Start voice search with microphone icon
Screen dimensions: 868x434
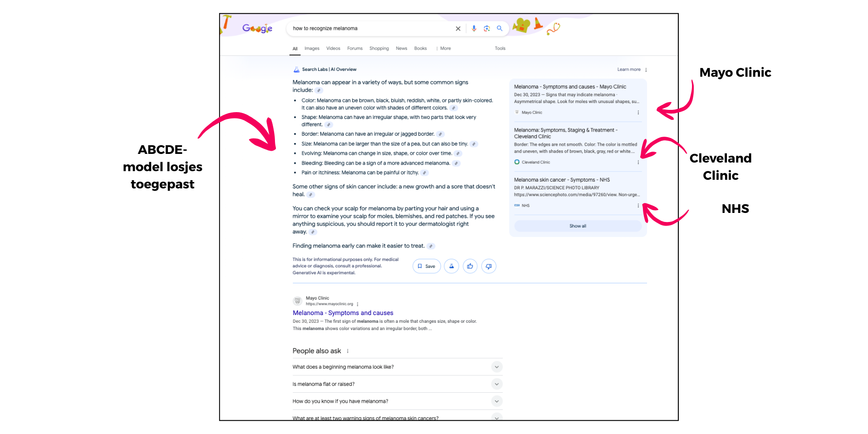point(474,29)
